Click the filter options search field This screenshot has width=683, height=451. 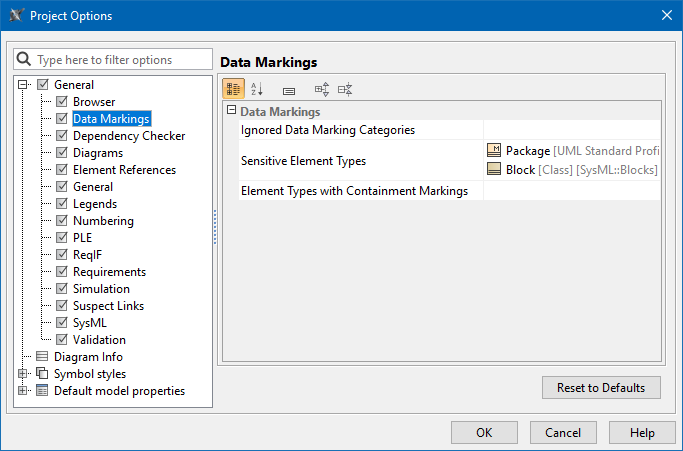click(x=122, y=60)
